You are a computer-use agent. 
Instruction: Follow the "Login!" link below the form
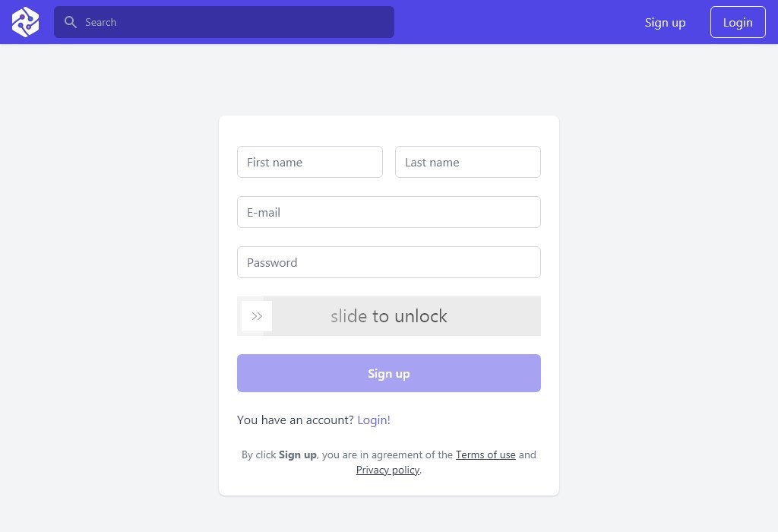pyautogui.click(x=374, y=420)
